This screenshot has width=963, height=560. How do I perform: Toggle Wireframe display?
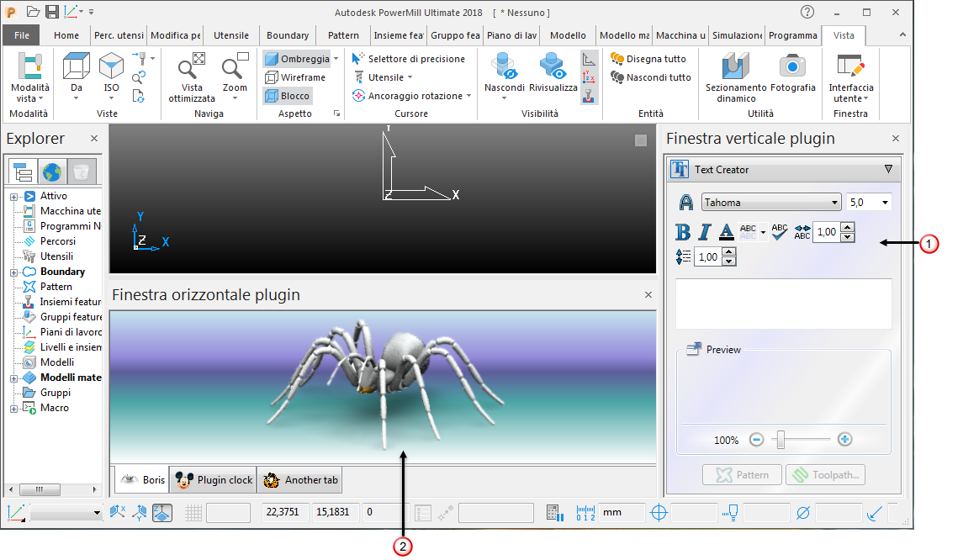pos(295,77)
